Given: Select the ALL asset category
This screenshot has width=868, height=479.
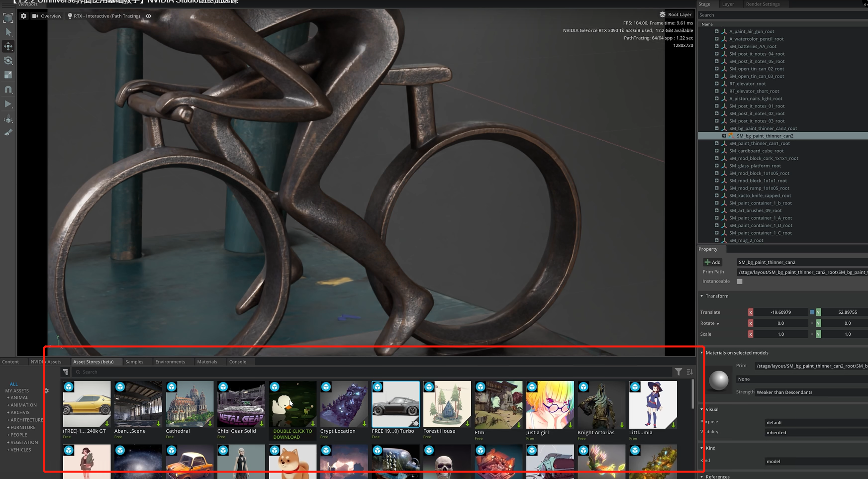Looking at the screenshot, I should (x=14, y=384).
